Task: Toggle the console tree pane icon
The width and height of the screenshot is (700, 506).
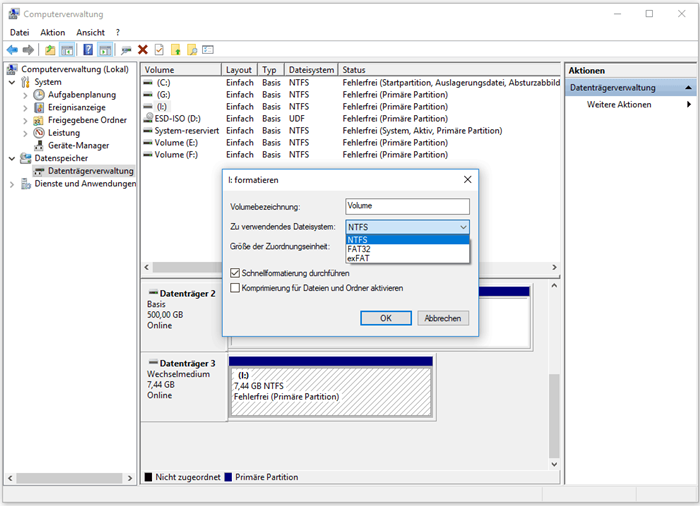Action: coord(67,50)
